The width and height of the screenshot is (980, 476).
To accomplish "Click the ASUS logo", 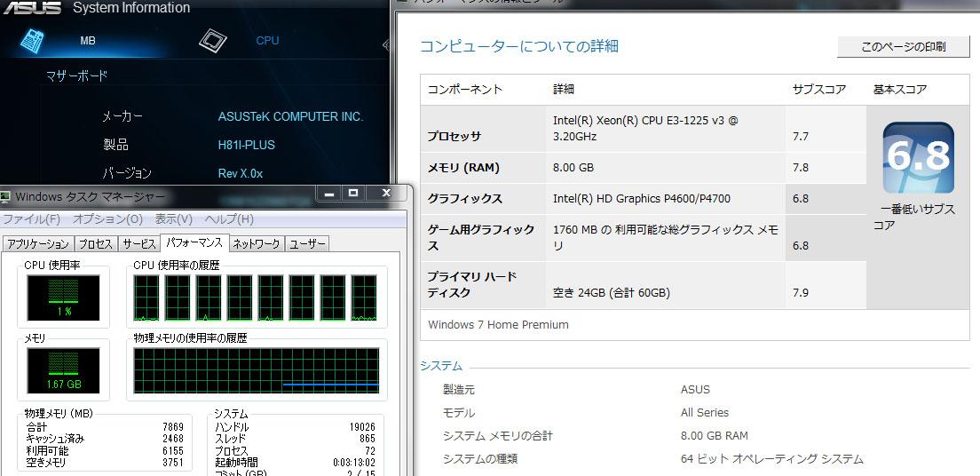I will click(32, 7).
